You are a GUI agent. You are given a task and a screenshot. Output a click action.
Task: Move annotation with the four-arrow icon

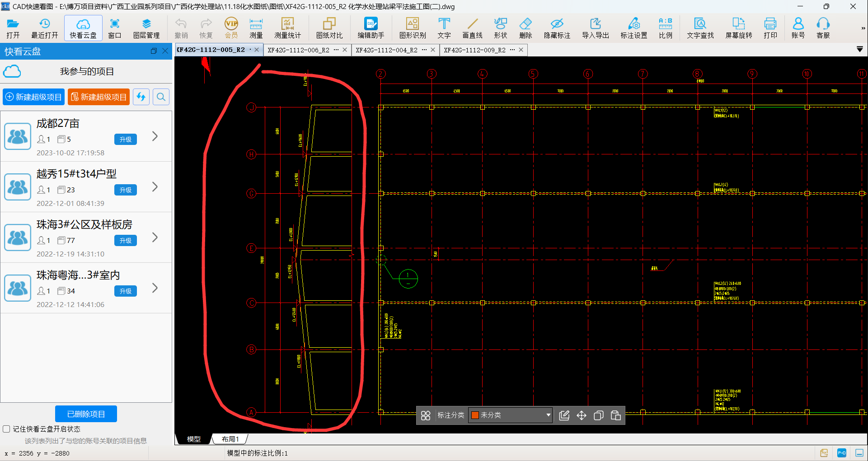pos(582,415)
